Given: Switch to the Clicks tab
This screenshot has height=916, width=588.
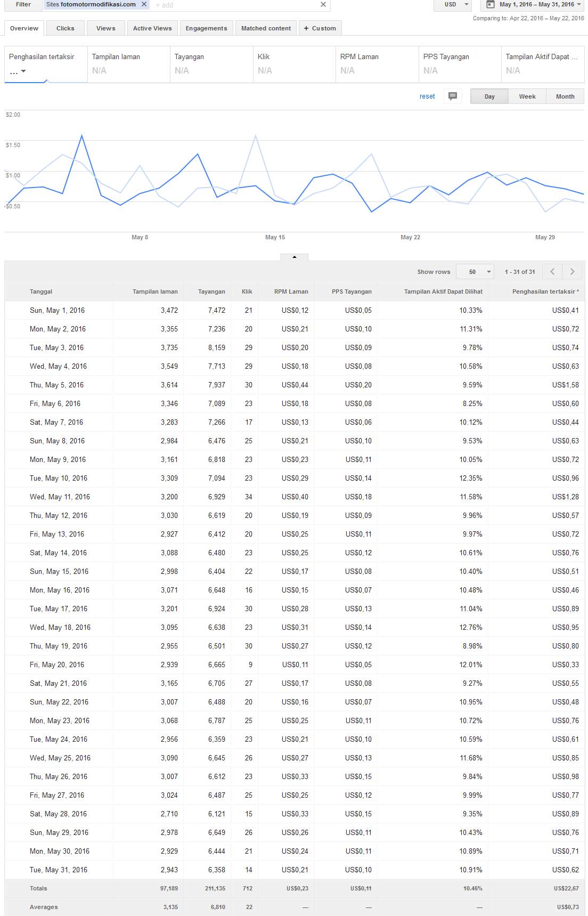Looking at the screenshot, I should pos(65,28).
